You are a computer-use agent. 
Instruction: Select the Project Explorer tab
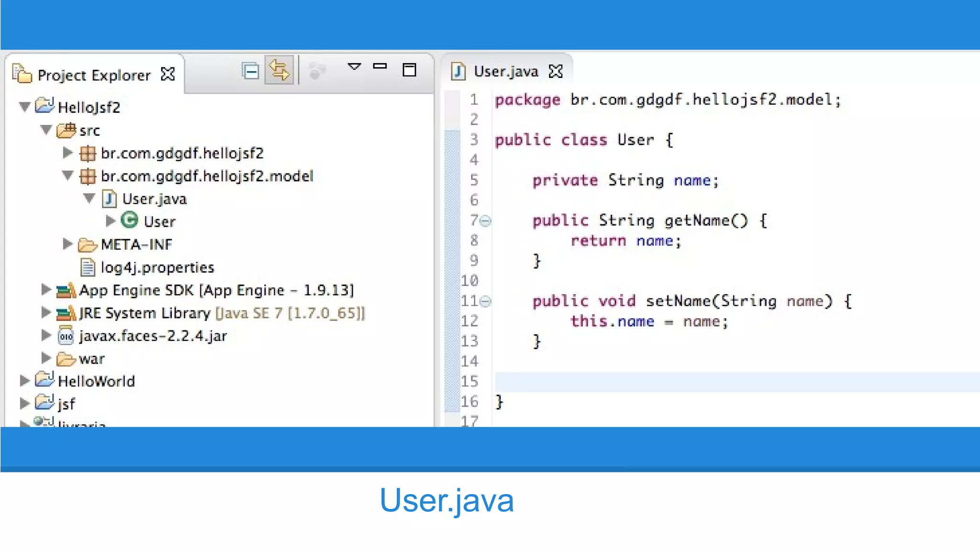pos(94,75)
